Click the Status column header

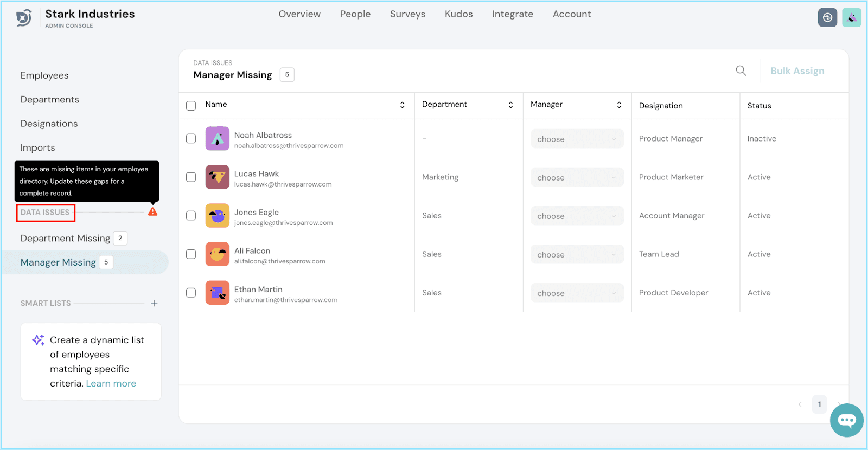759,106
